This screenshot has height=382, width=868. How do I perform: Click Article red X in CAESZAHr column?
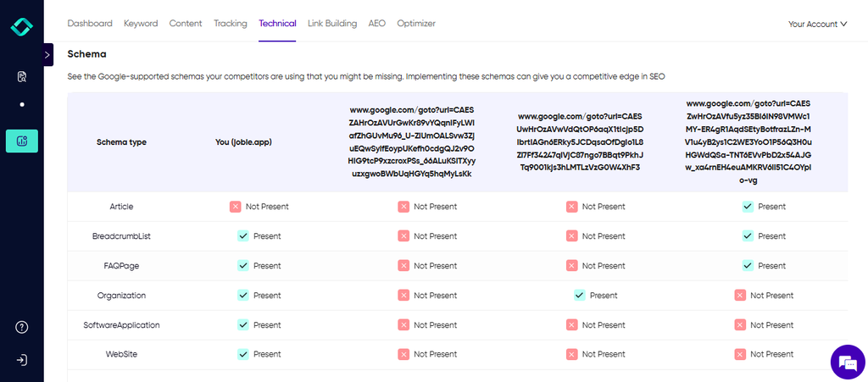(403, 207)
